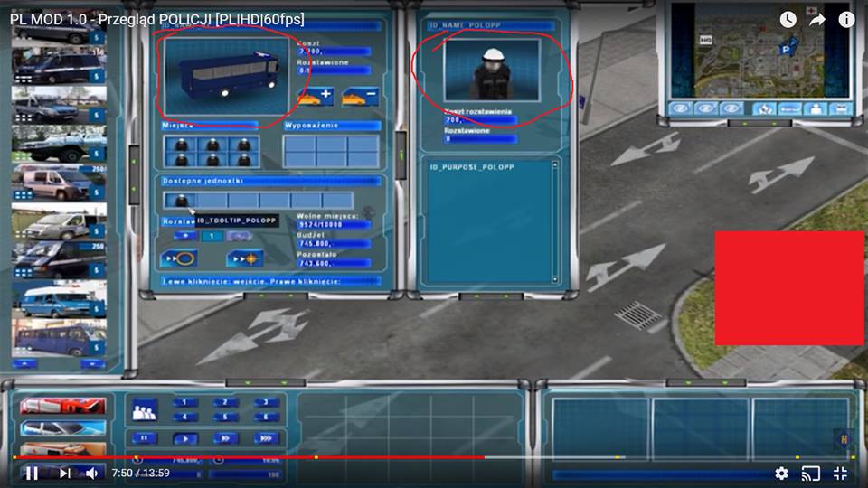Select squad group number 3
Screen dimensions: 868x488
(x=266, y=402)
